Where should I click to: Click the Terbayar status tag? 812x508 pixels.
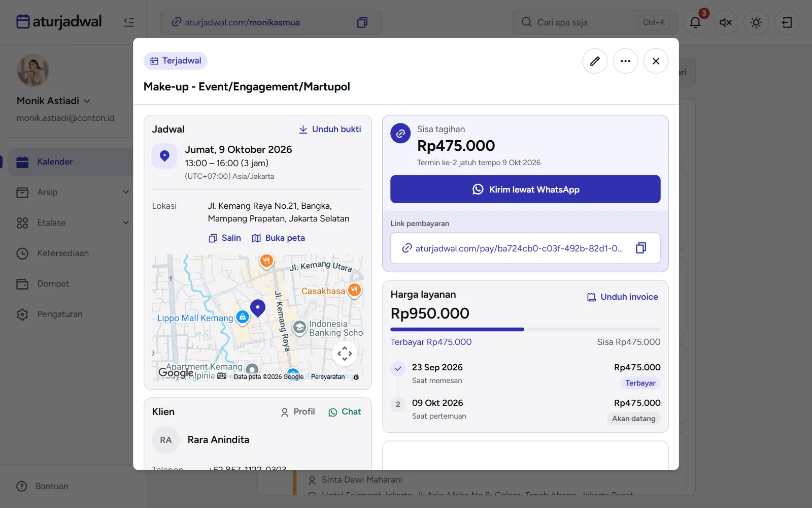tap(640, 383)
